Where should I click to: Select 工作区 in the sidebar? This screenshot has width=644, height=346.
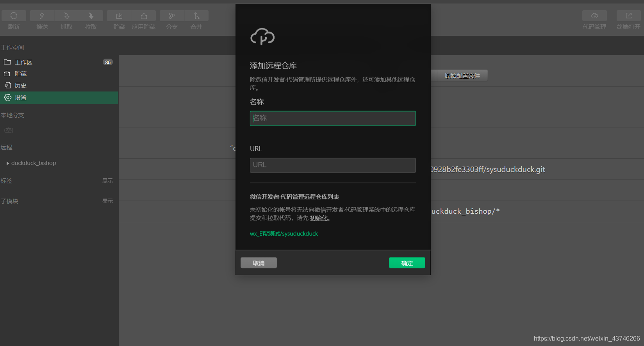59,62
